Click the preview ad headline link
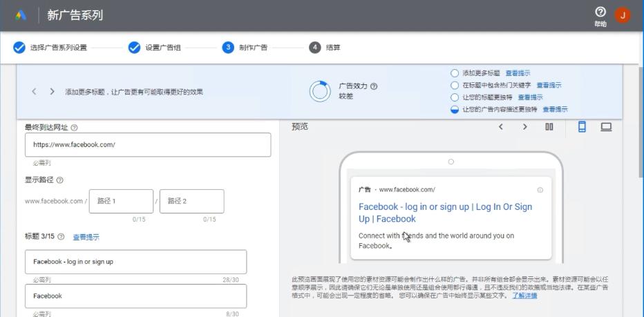The image size is (644, 317). coord(445,213)
